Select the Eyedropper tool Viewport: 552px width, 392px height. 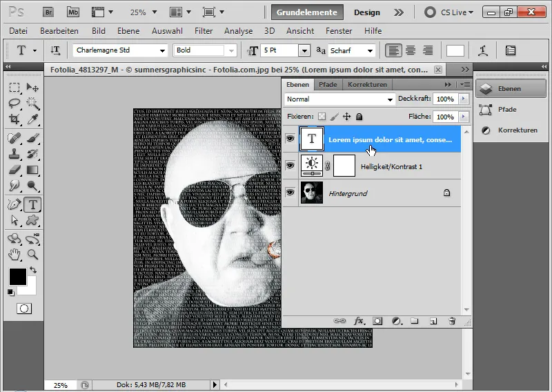pos(32,119)
